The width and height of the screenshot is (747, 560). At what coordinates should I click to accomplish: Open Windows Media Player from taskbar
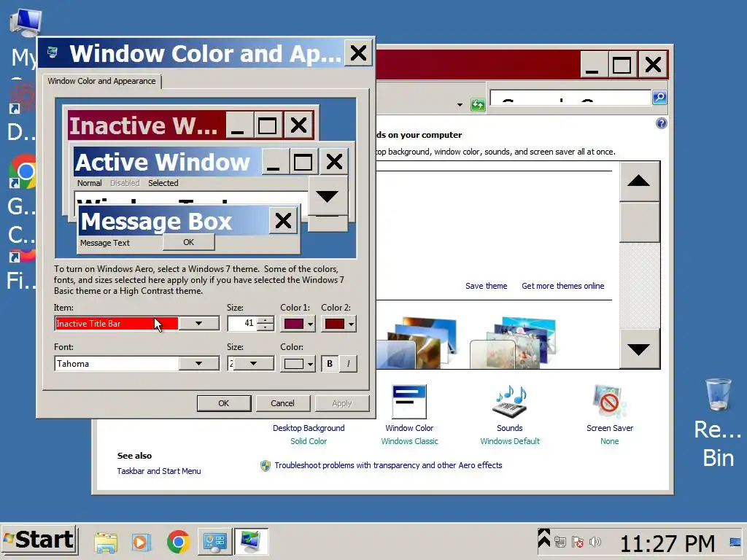(x=142, y=542)
